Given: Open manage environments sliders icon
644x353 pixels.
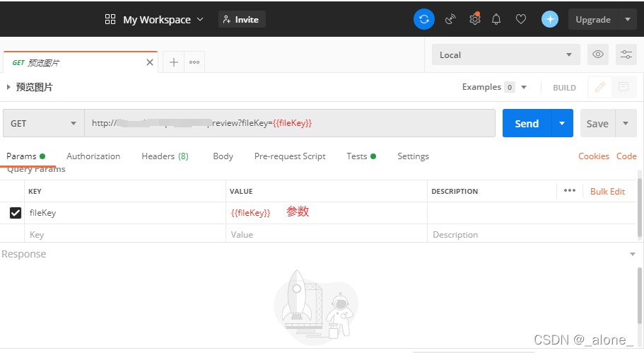Looking at the screenshot, I should tap(626, 54).
